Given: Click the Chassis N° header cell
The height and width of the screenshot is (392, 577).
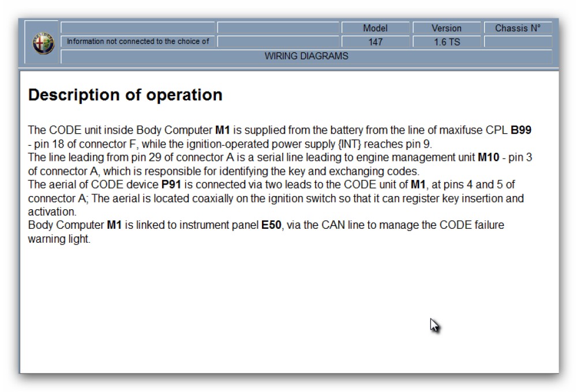Looking at the screenshot, I should [x=518, y=28].
